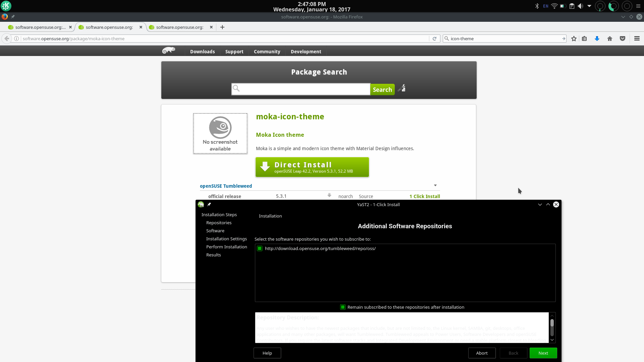Image resolution: width=644 pixels, height=362 pixels.
Task: Select Results step in YaST
Action: pos(213,255)
